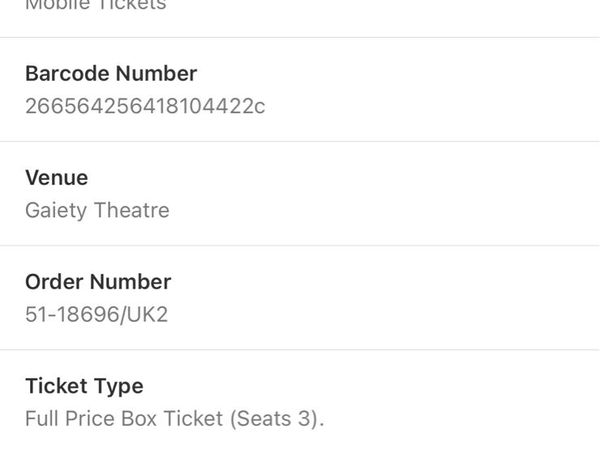The image size is (600, 450).
Task: Click the word 'Number' in Barcode Number
Action: (156, 74)
